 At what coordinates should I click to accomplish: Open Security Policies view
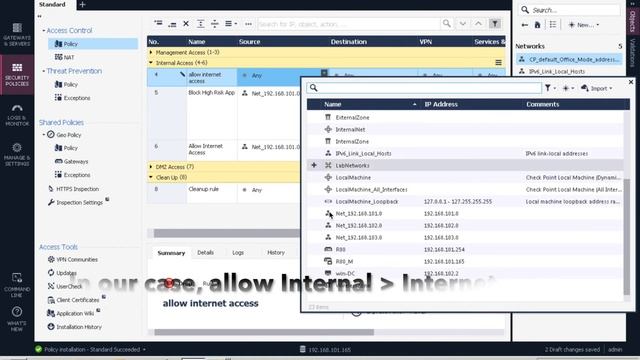(17, 75)
